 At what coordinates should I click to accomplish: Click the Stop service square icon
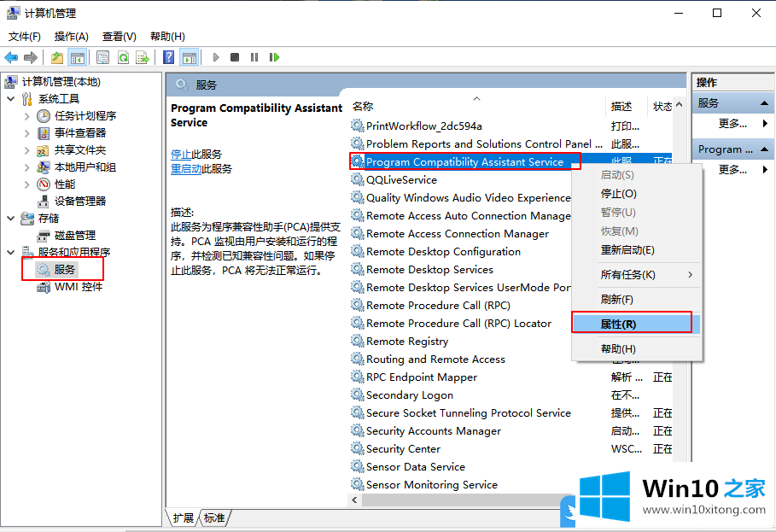coord(235,57)
